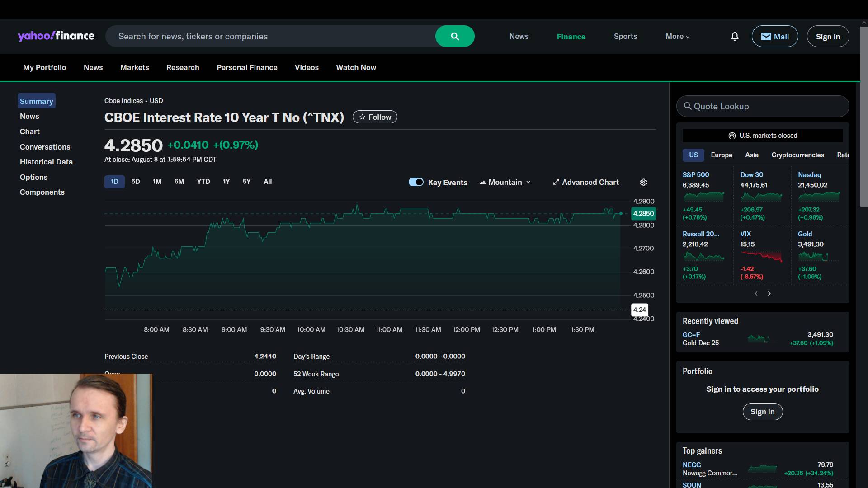Screen dimensions: 868x488
Task: Open the Markets navigation menu
Action: point(134,67)
